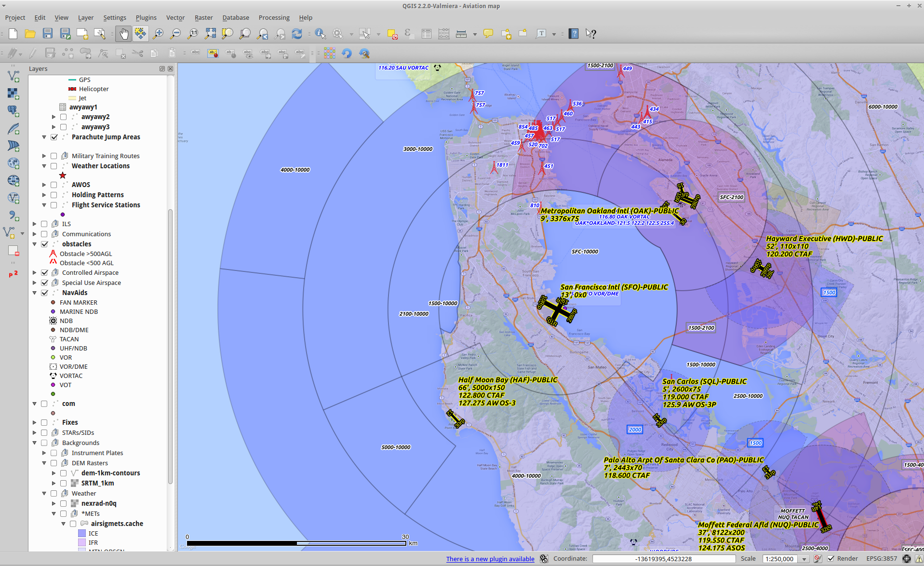Click the ICE legend color swatch
The height and width of the screenshot is (566, 924).
82,533
